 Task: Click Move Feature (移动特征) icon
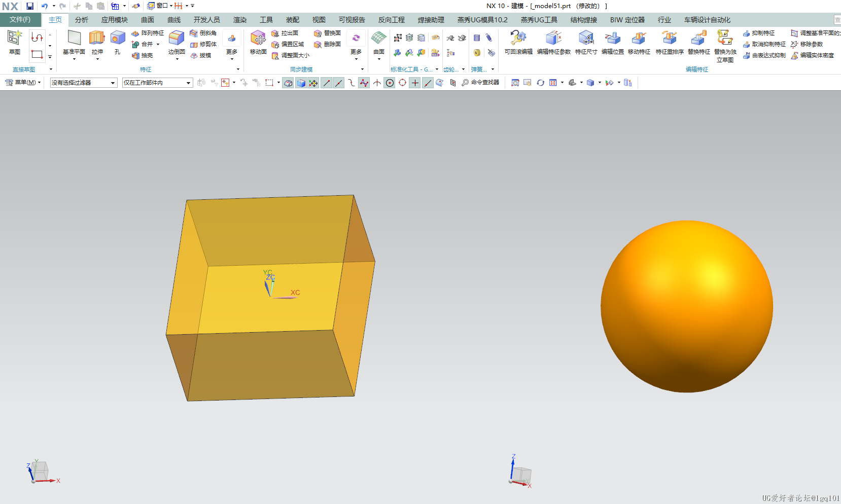[639, 38]
